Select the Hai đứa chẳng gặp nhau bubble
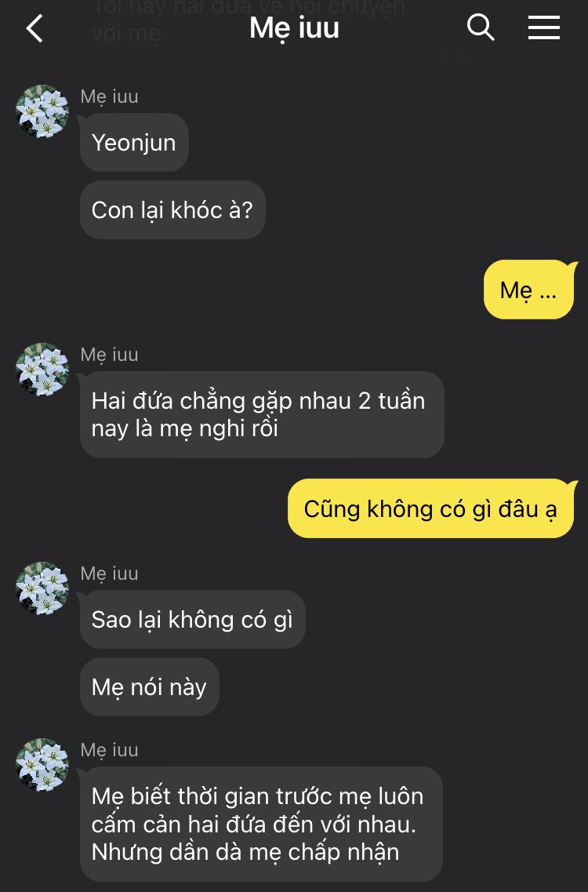Viewport: 588px width, 892px height. pos(262,414)
